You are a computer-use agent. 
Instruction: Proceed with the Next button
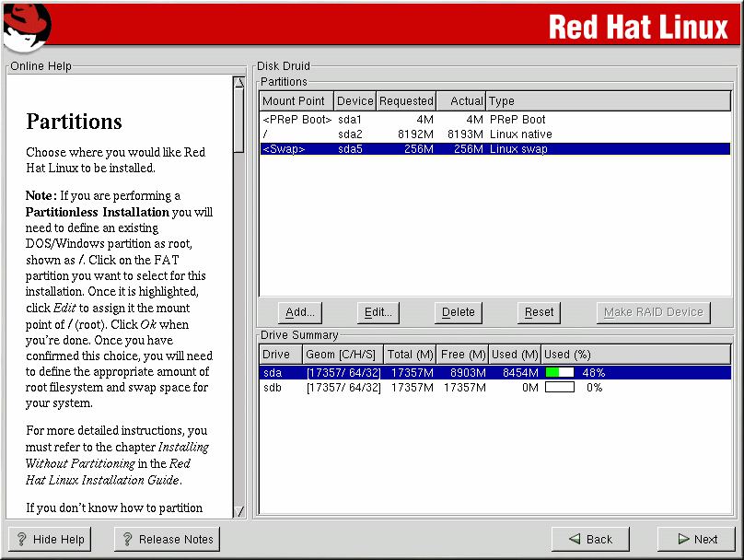tap(696, 540)
